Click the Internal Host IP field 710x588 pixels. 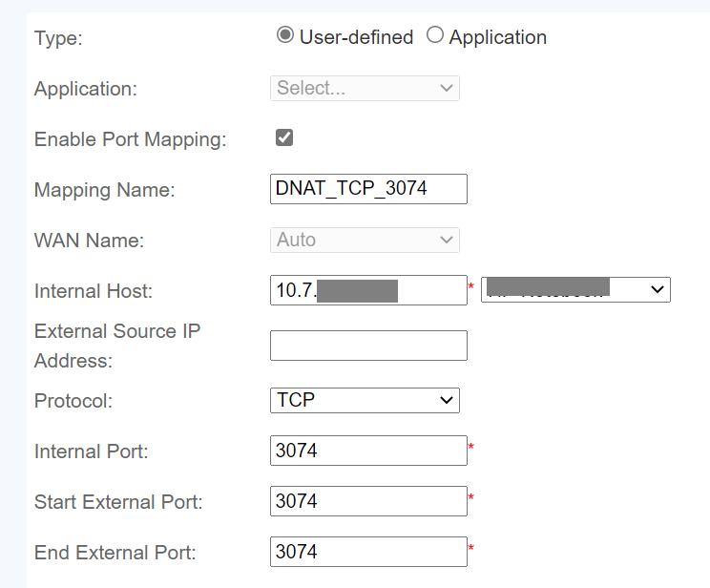coord(368,290)
